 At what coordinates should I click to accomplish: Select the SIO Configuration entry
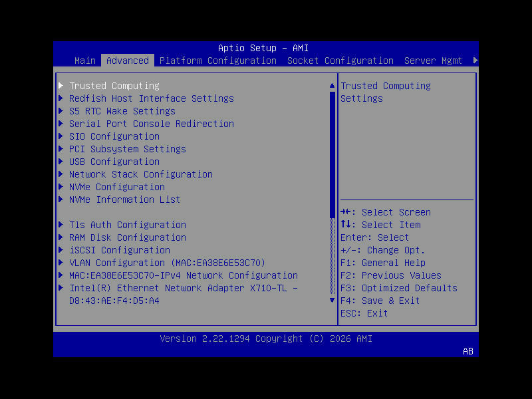point(114,136)
